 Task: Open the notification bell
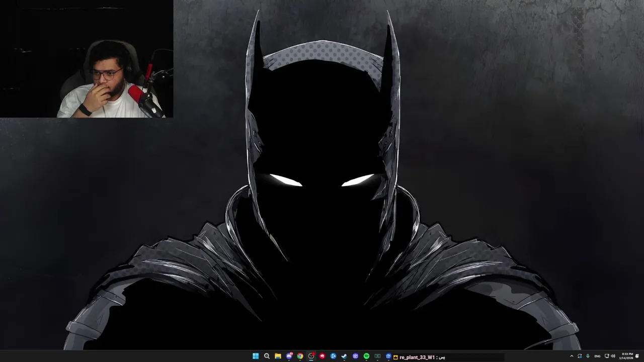[637, 356]
